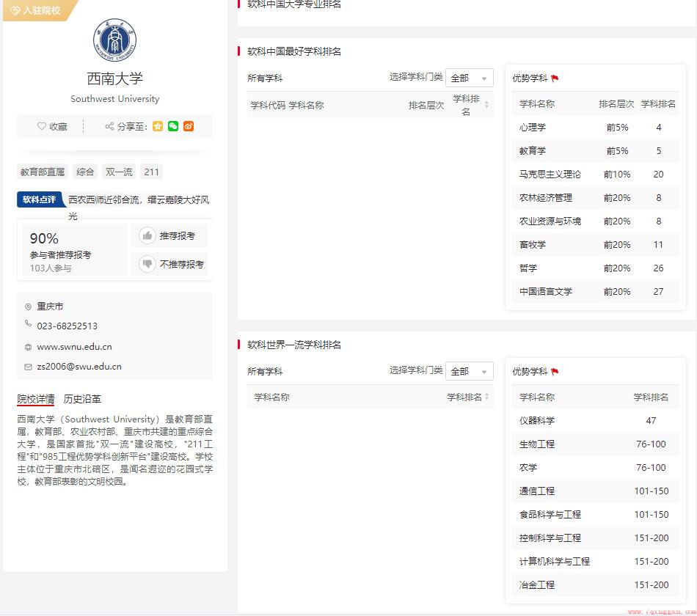Click 控制科学与工程 row
Image resolution: width=697 pixels, height=616 pixels.
(x=595, y=538)
